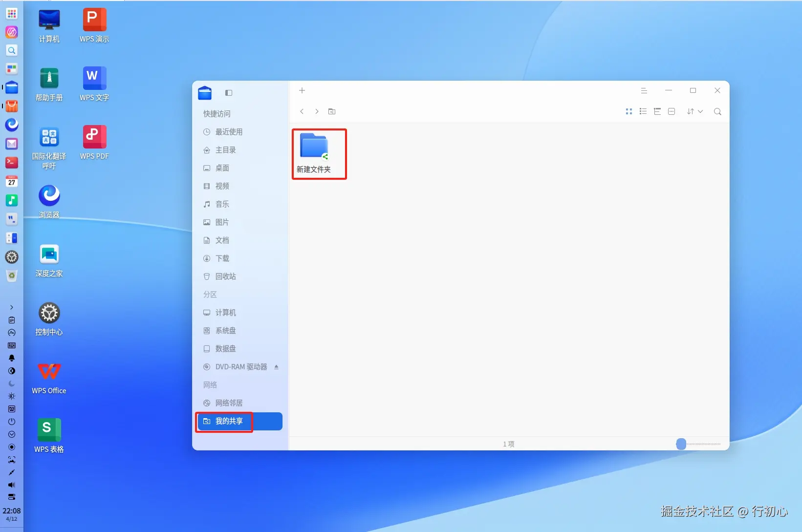Open 图片 in the sidebar

click(x=240, y=222)
